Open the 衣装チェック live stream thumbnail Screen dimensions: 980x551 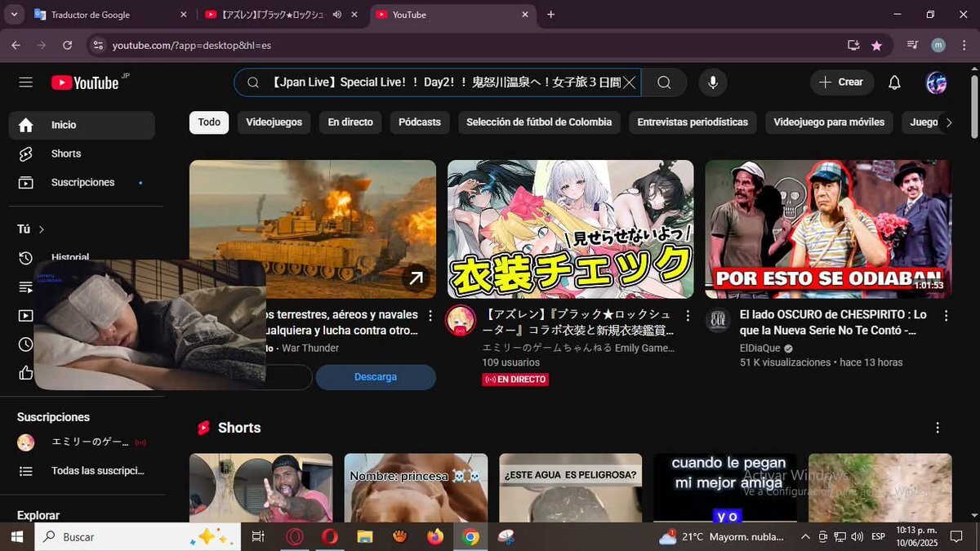pos(571,229)
